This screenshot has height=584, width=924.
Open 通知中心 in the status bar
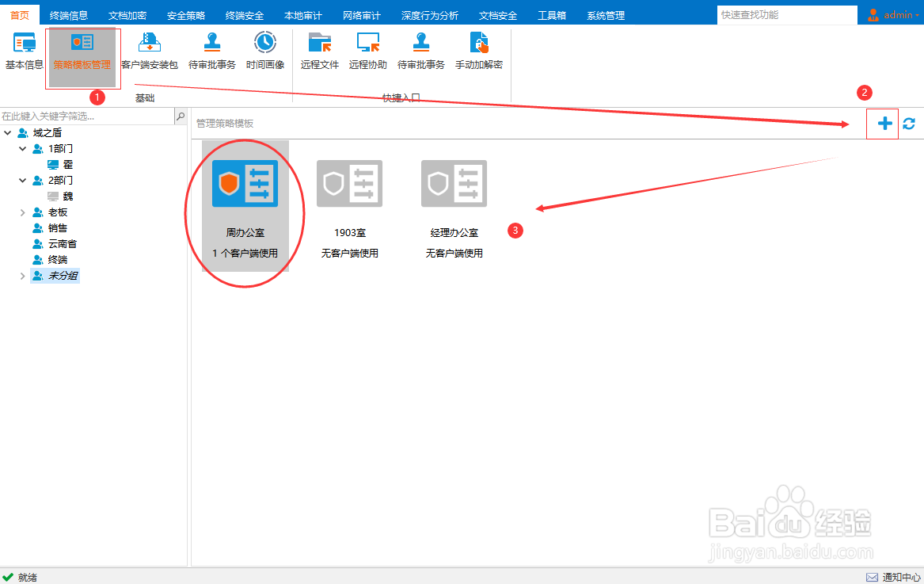(x=893, y=577)
